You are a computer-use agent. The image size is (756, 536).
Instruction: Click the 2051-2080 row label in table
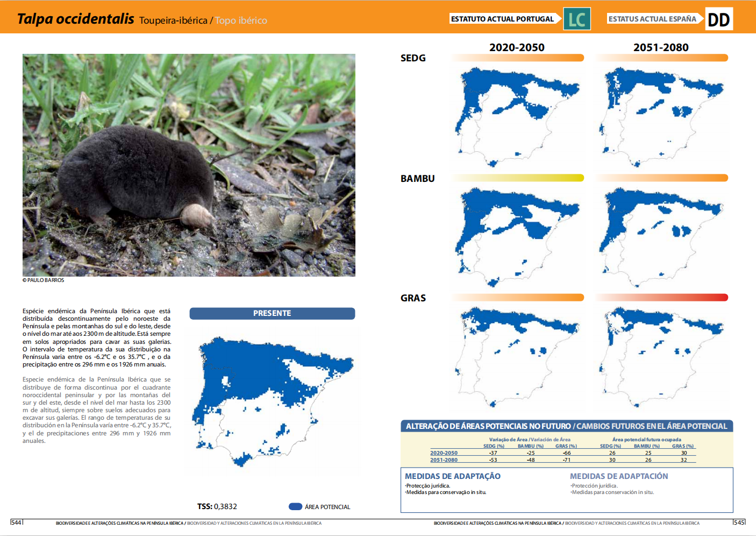click(444, 460)
